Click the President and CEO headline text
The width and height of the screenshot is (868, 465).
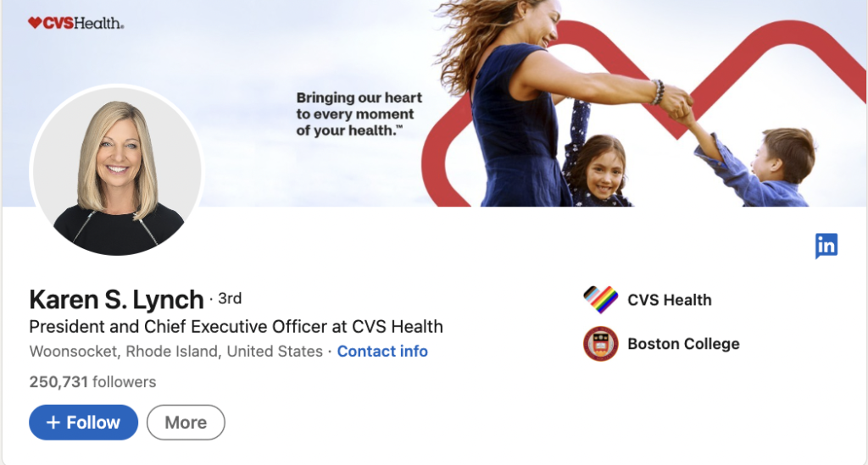click(236, 327)
